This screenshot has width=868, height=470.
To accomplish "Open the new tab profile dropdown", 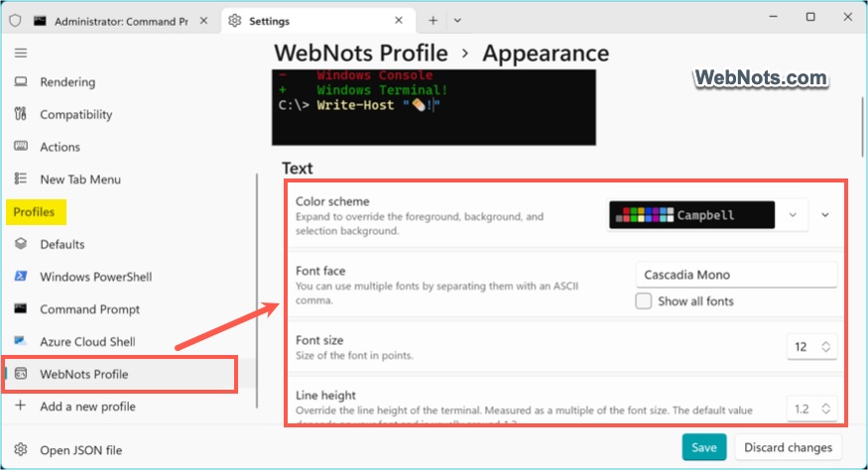I will 457,21.
